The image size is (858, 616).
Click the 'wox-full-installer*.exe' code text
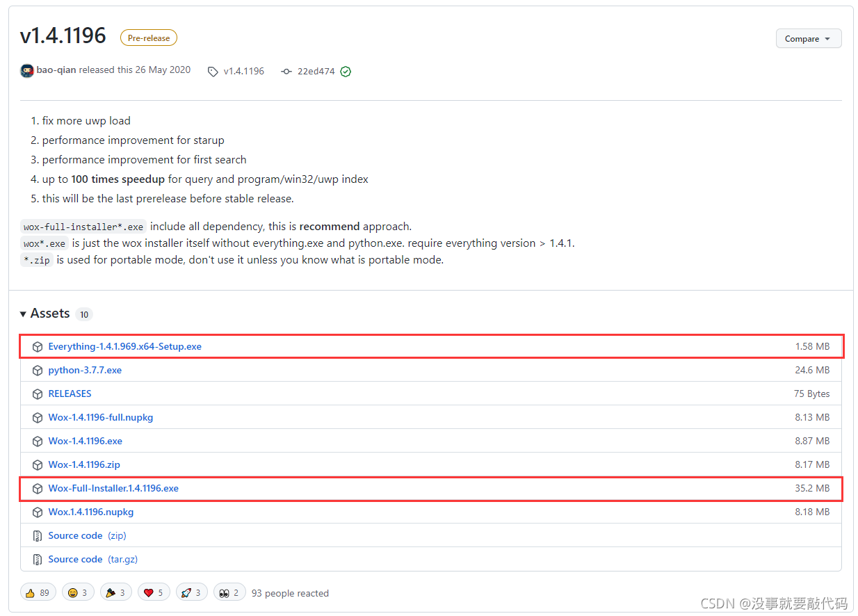(x=83, y=227)
